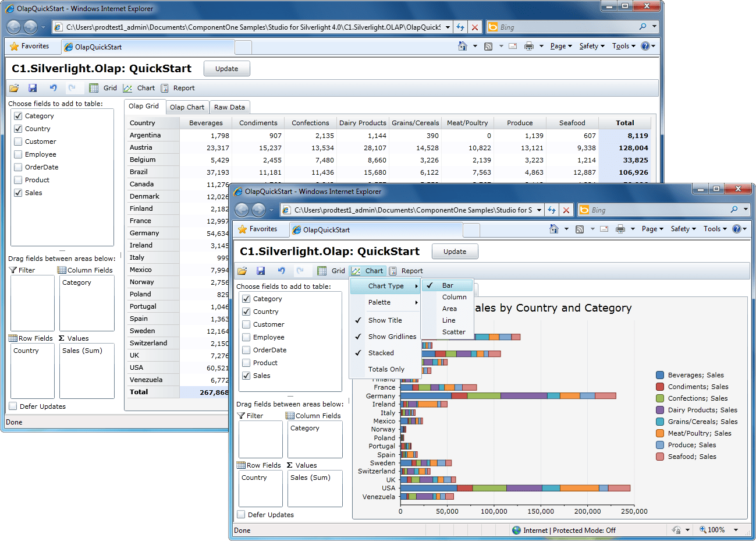The height and width of the screenshot is (541, 756).
Task: Choose Column chart type
Action: click(454, 297)
